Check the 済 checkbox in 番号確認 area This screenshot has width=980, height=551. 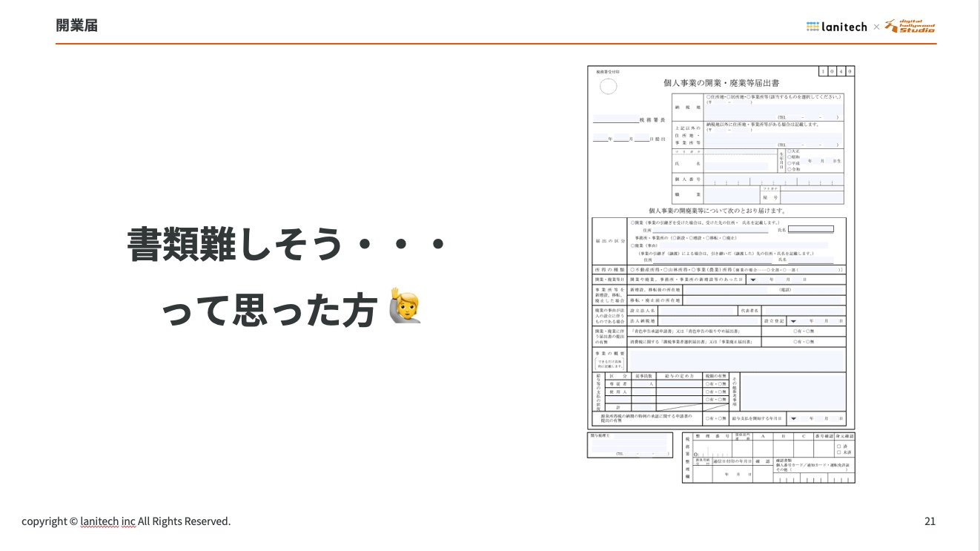coord(838,446)
